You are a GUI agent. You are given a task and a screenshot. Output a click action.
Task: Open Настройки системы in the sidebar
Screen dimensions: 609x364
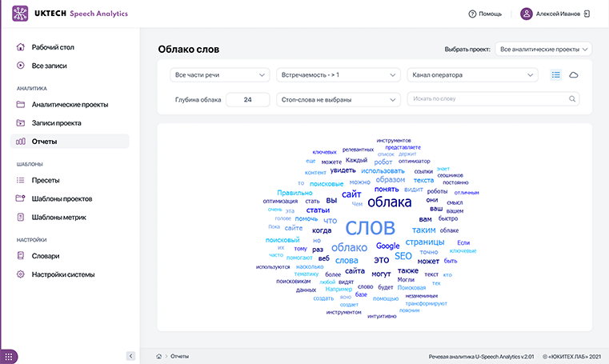[x=63, y=274]
